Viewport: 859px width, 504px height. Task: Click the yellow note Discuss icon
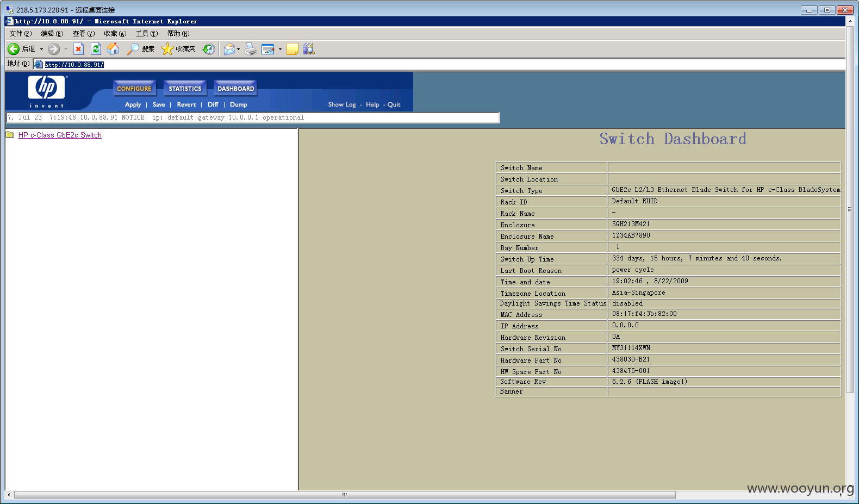coord(292,49)
